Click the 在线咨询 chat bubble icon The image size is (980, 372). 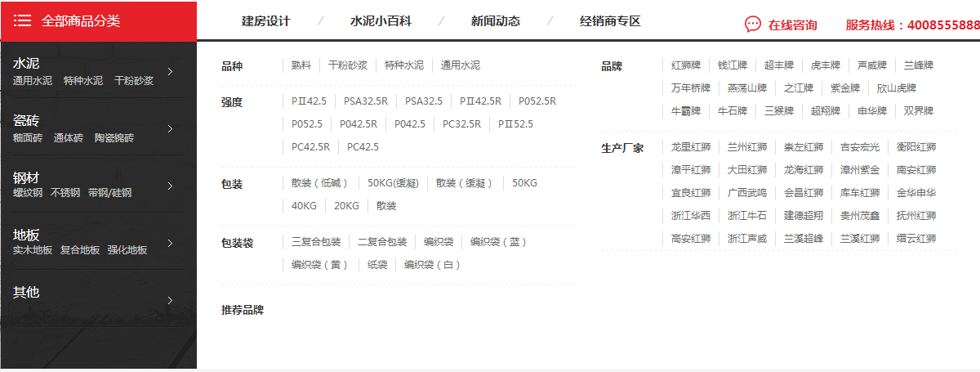coord(752,25)
